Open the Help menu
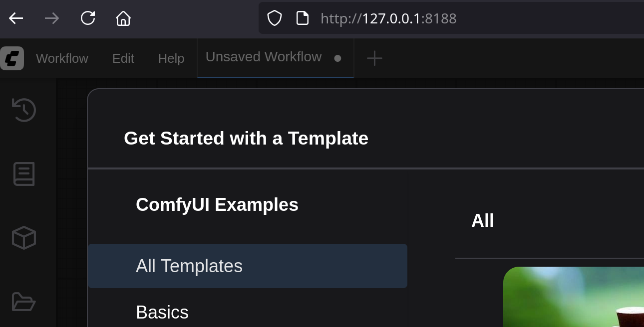Viewport: 644px width, 327px height. click(x=171, y=58)
